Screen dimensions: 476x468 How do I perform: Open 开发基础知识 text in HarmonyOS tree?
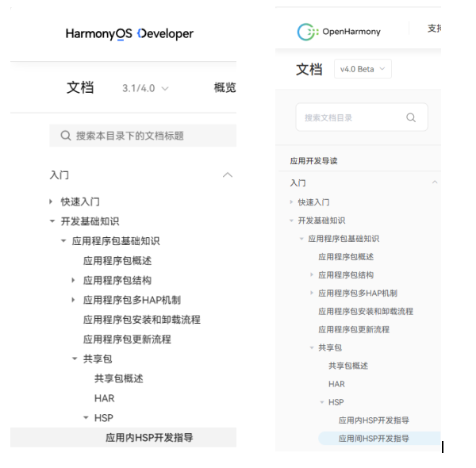[x=90, y=221]
